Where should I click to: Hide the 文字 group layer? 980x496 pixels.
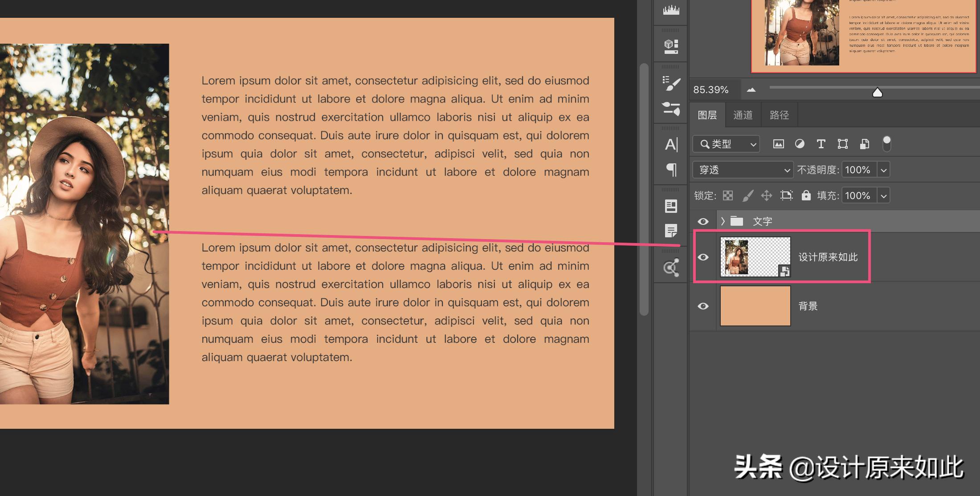pyautogui.click(x=703, y=221)
